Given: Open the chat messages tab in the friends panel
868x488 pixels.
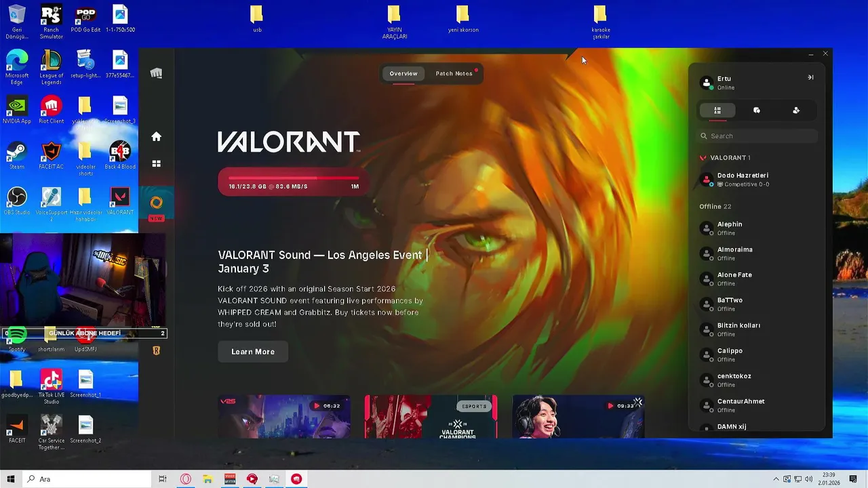Looking at the screenshot, I should 757,110.
